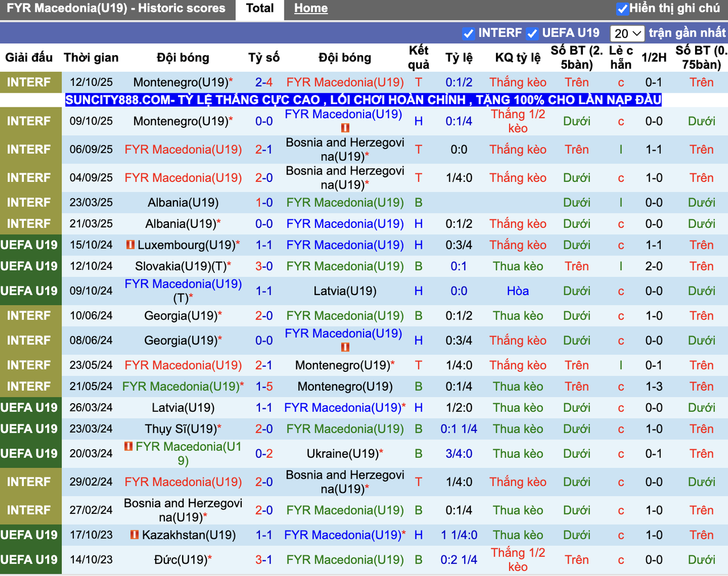Click the trận gần nhất label

pyautogui.click(x=687, y=33)
